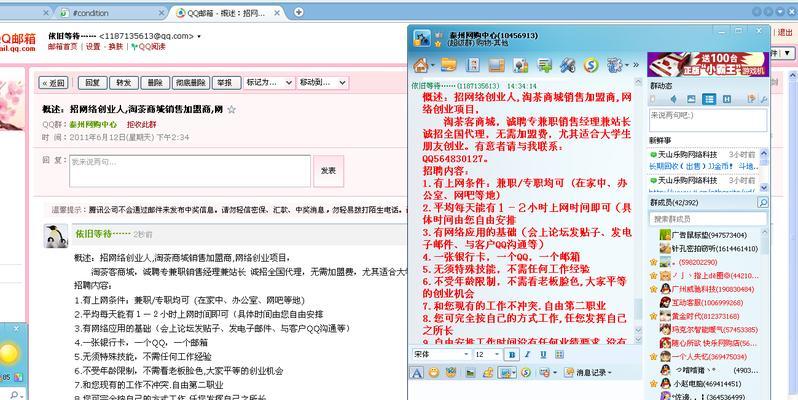Viewport: 798px width, 400px height.
Task: Open the 邮箱首页 mailbox home link
Action: tap(63, 46)
